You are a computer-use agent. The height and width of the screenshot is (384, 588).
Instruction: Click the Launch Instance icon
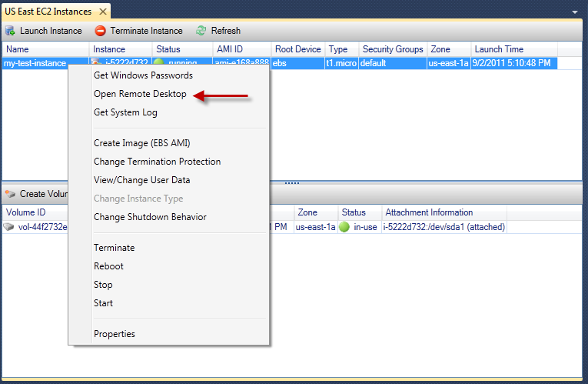pos(10,31)
